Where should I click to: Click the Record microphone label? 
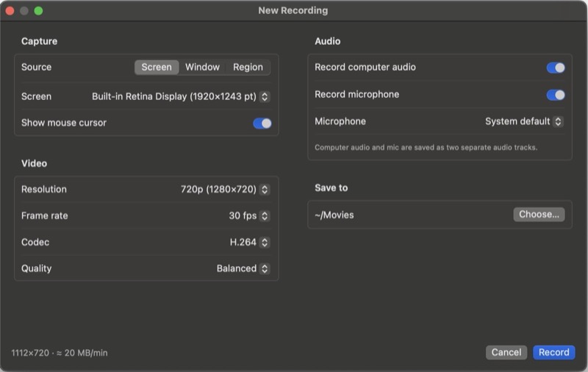tap(356, 95)
